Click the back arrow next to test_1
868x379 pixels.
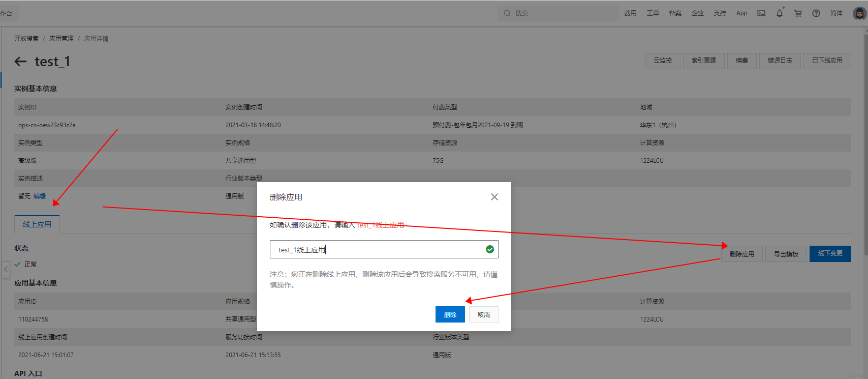[x=20, y=62]
